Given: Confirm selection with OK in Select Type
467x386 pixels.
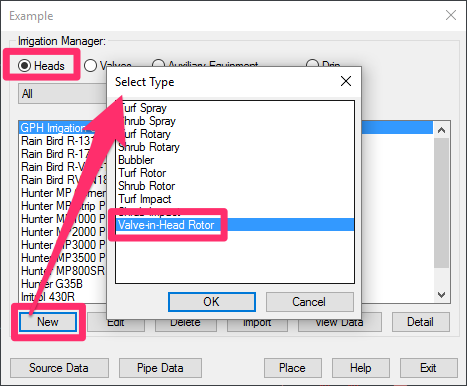Looking at the screenshot, I should point(212,302).
